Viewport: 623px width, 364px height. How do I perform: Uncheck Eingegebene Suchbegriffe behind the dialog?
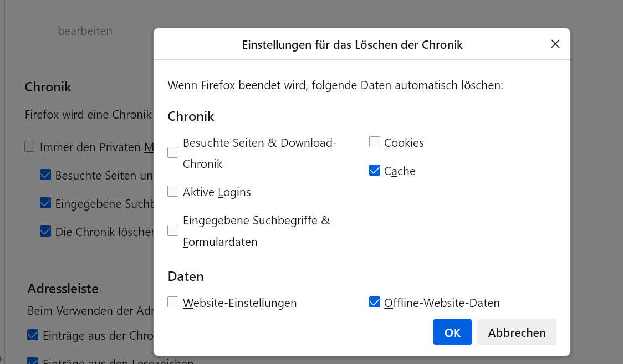[x=45, y=203]
